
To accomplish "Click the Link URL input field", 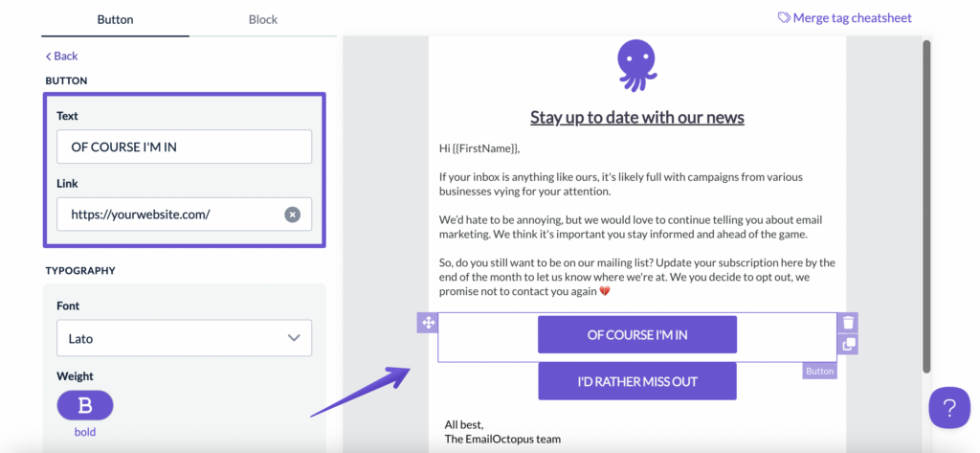I will click(x=167, y=215).
